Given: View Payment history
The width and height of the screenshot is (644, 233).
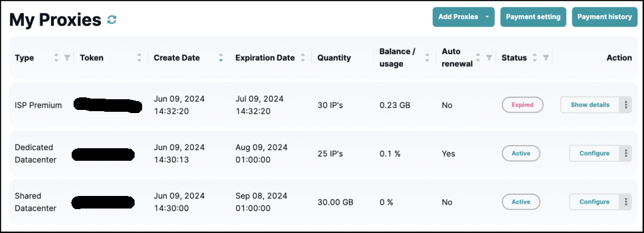Looking at the screenshot, I should [x=604, y=17].
